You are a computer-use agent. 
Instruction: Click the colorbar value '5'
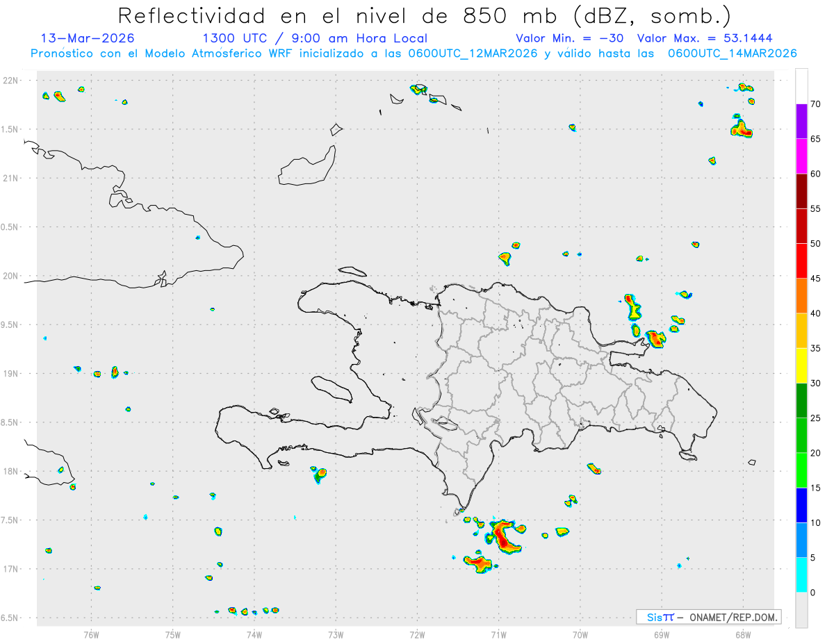tap(813, 558)
